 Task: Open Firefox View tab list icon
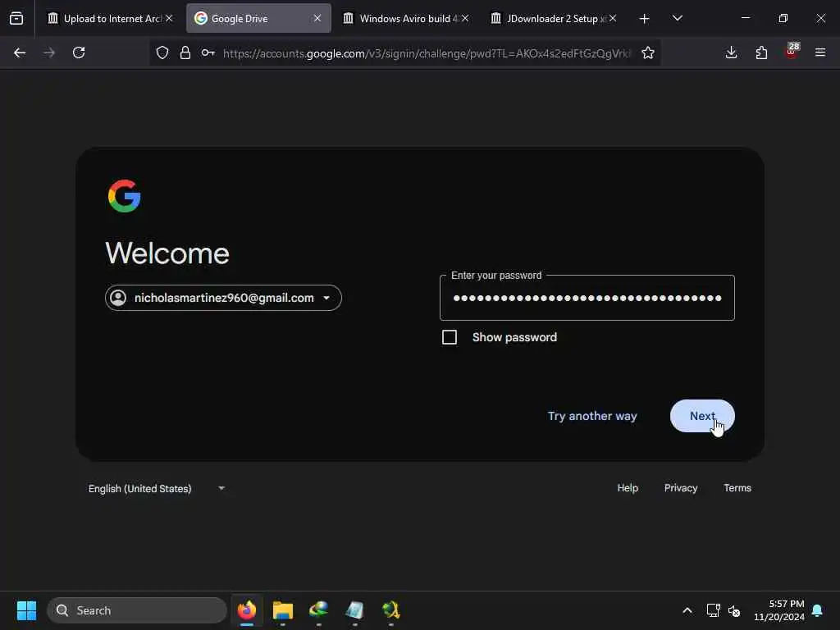[x=16, y=19]
